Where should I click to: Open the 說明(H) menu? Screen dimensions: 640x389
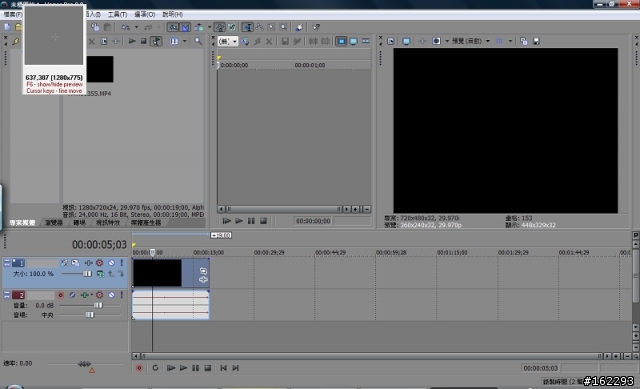tap(172, 14)
